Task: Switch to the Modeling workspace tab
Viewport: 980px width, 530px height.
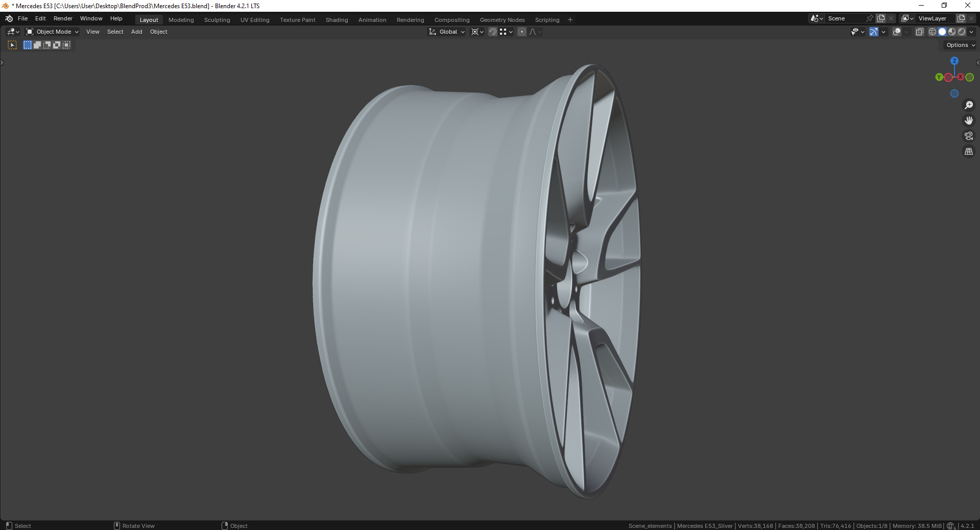Action: pos(181,20)
